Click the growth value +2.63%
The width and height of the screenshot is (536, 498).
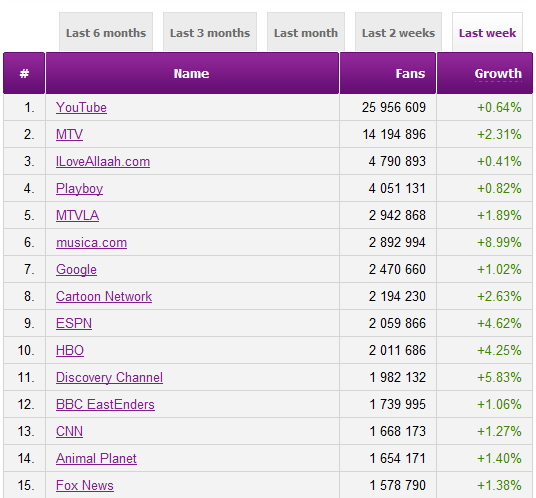pos(499,296)
